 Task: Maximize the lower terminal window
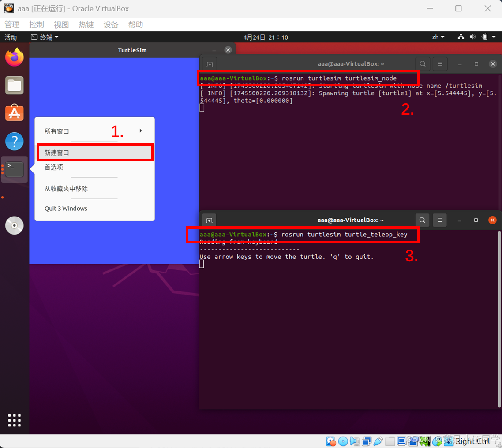tap(476, 220)
